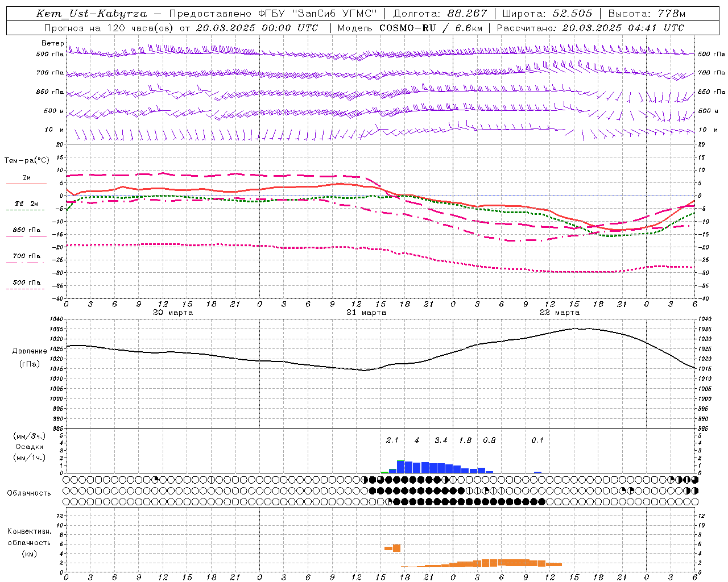The height and width of the screenshot is (582, 728).
Task: Click the (гПа) unit under Давление
Action: point(30,364)
